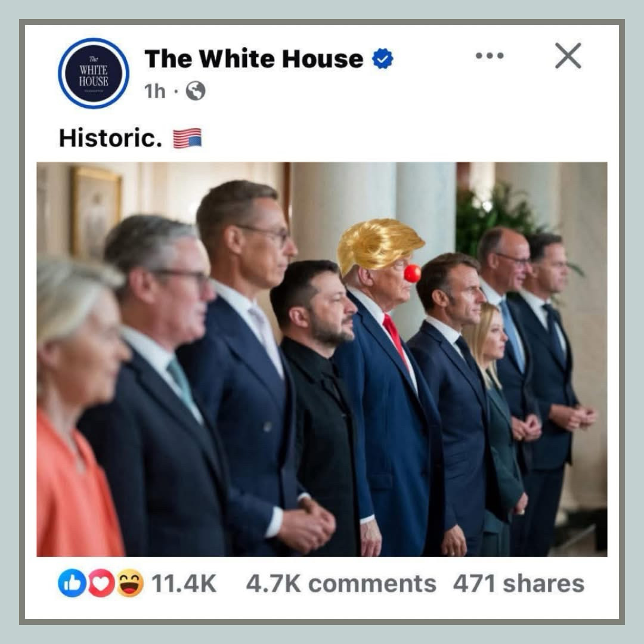Image resolution: width=644 pixels, height=644 pixels.
Task: Click the blue verified badge
Action: 383,58
